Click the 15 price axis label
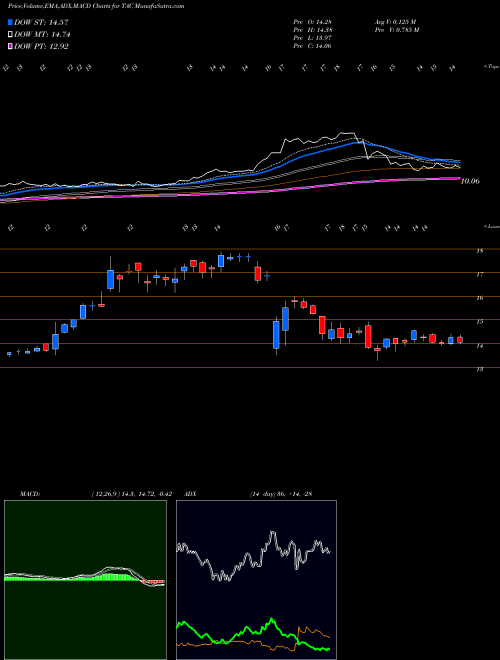Screen dimensions: 500x660 coord(479,322)
